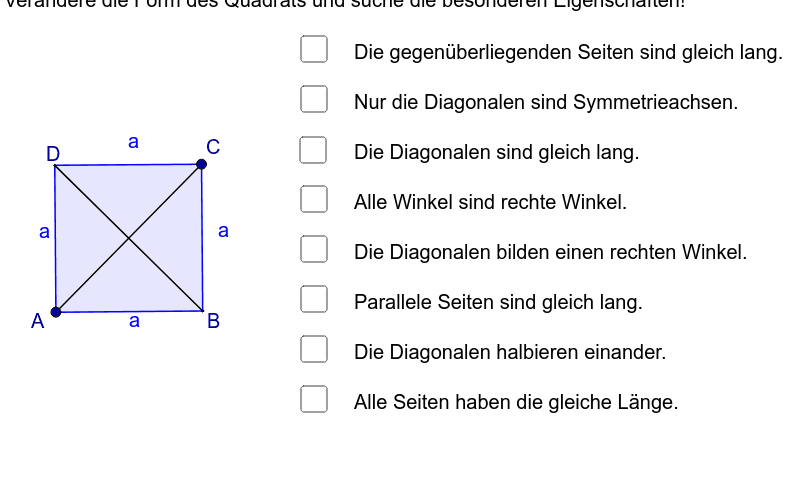The width and height of the screenshot is (810, 495).
Task: Check the "Parallele Seiten sind gleich lang" box
Action: 315,298
